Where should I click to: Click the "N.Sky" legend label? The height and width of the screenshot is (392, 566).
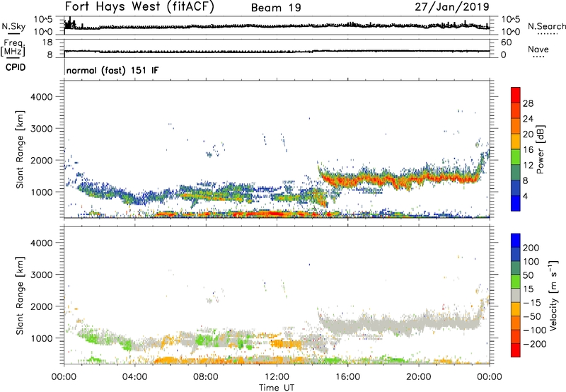pyautogui.click(x=13, y=26)
